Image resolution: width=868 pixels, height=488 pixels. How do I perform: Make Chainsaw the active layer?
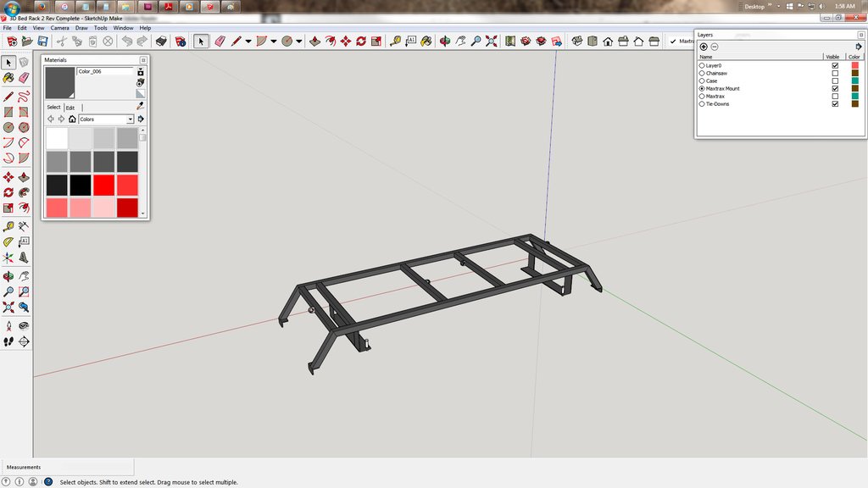tap(702, 73)
